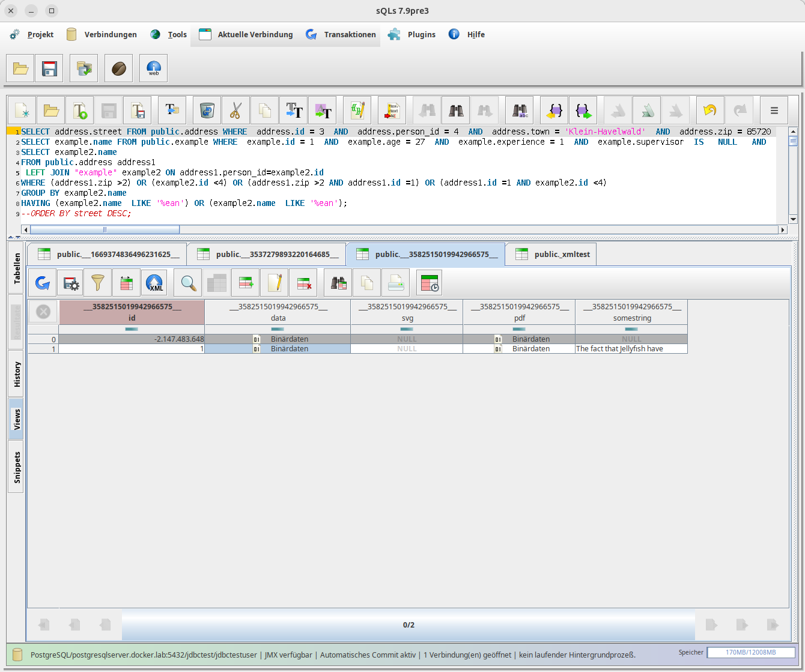Screen dimensions: 805x672
Task: Open the table filter funnel icon
Action: 98,283
